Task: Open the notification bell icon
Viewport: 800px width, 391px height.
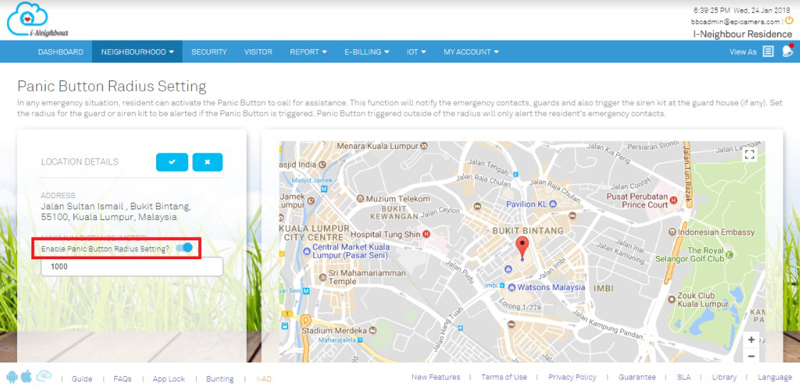Action: click(787, 51)
